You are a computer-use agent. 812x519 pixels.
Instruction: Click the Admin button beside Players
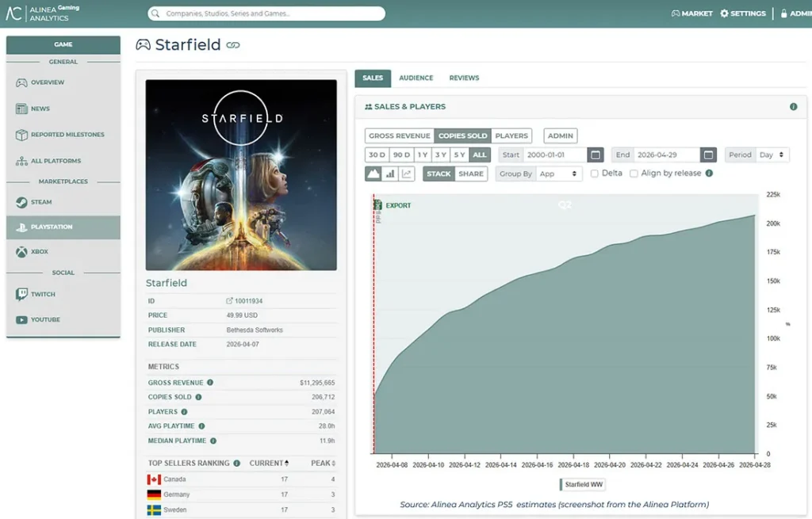561,135
